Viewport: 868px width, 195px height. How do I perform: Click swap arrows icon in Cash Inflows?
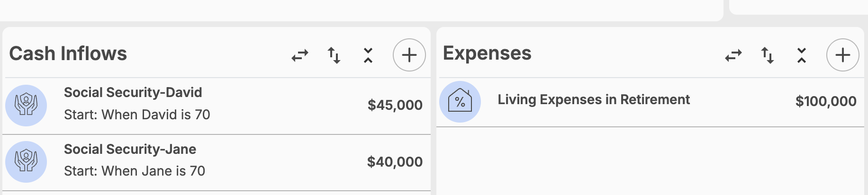(x=300, y=55)
